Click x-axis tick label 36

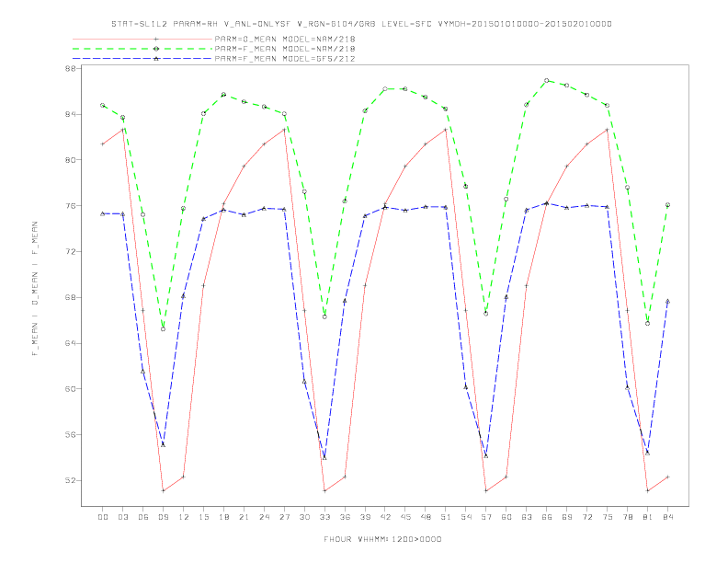pyautogui.click(x=345, y=517)
